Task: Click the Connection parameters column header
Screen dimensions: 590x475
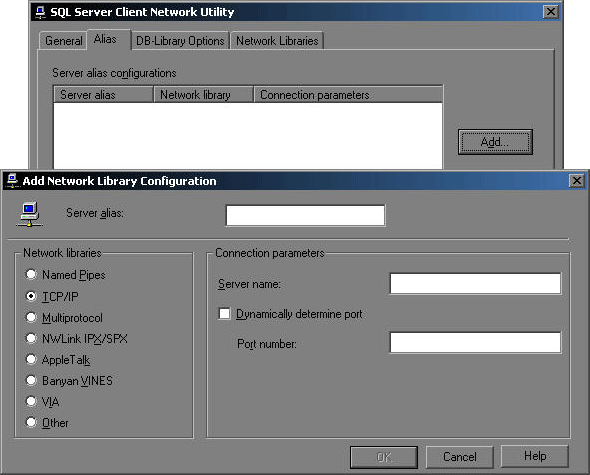Action: coord(348,94)
